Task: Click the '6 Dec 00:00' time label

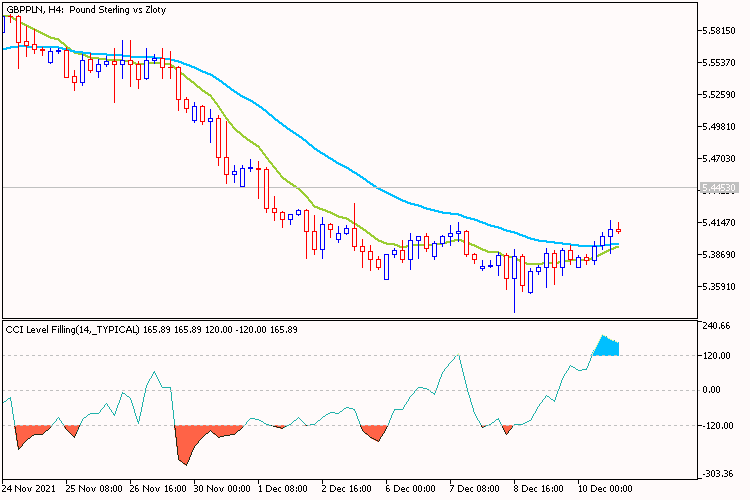Action: coord(411,489)
